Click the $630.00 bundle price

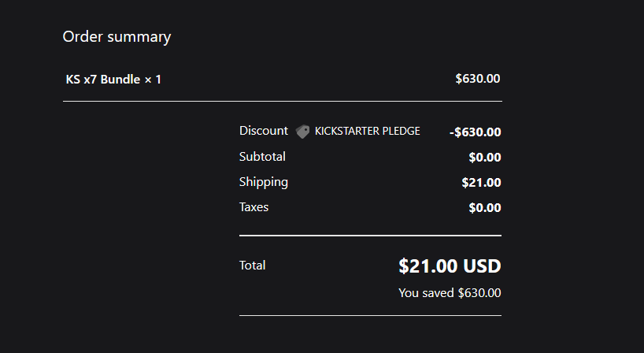pyautogui.click(x=477, y=79)
